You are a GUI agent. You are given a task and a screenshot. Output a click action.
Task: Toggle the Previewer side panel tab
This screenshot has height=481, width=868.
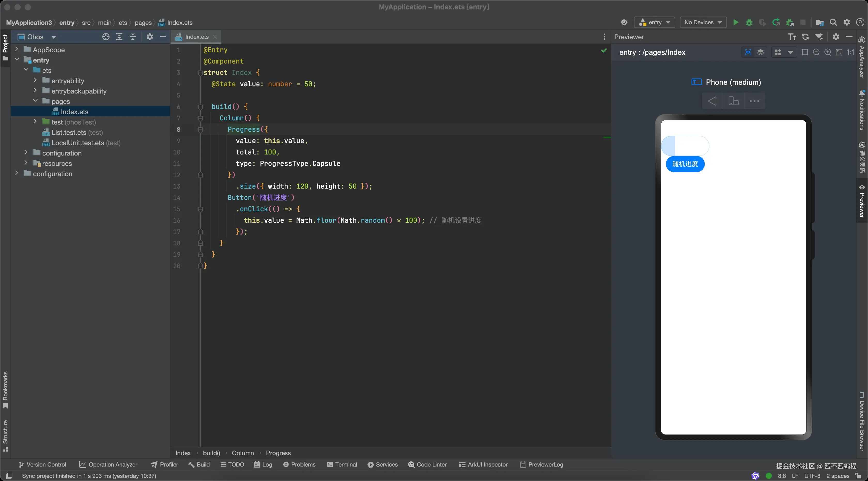click(x=862, y=202)
